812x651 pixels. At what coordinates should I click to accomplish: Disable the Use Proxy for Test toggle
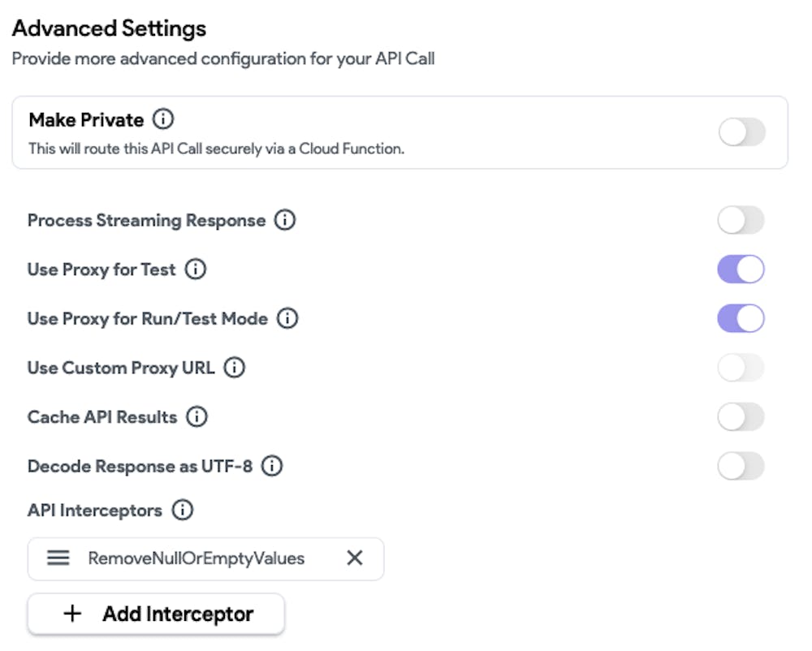point(741,269)
